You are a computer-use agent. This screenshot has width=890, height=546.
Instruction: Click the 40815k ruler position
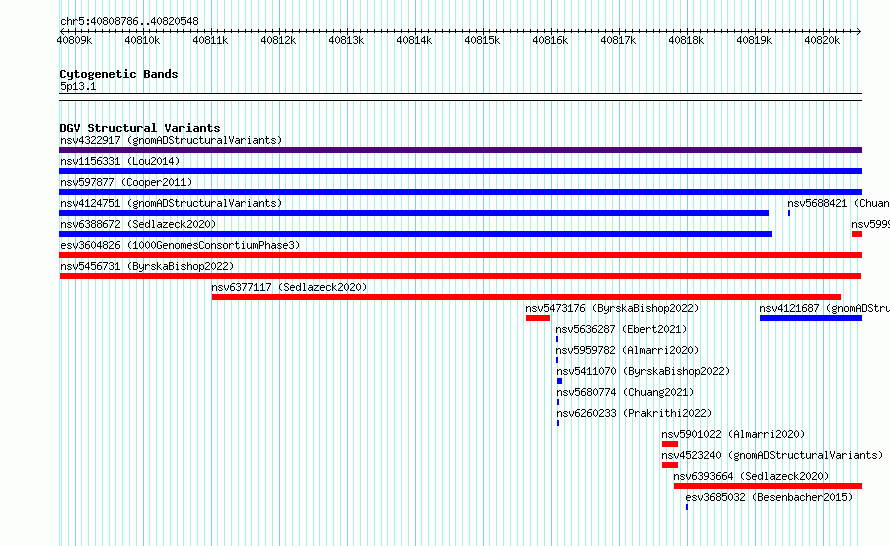(482, 40)
